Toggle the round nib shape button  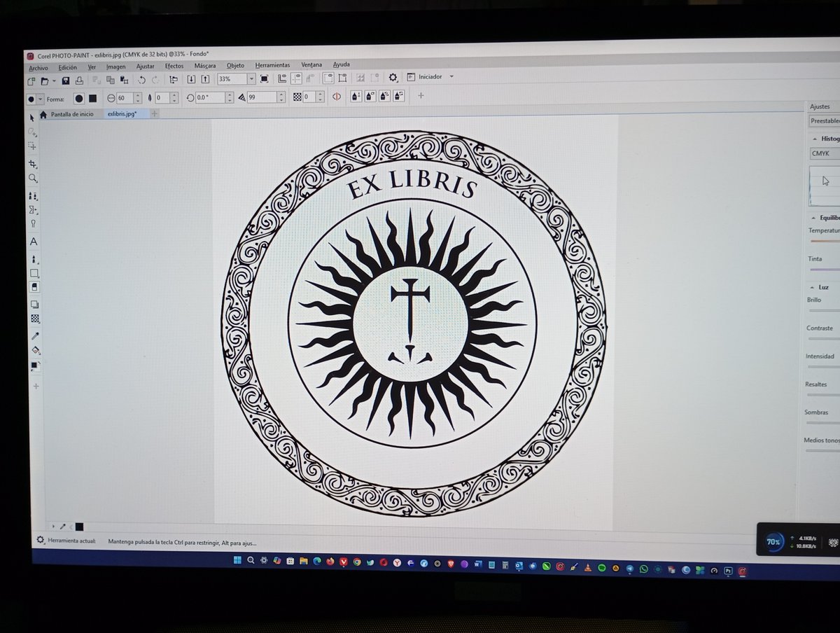[78, 99]
